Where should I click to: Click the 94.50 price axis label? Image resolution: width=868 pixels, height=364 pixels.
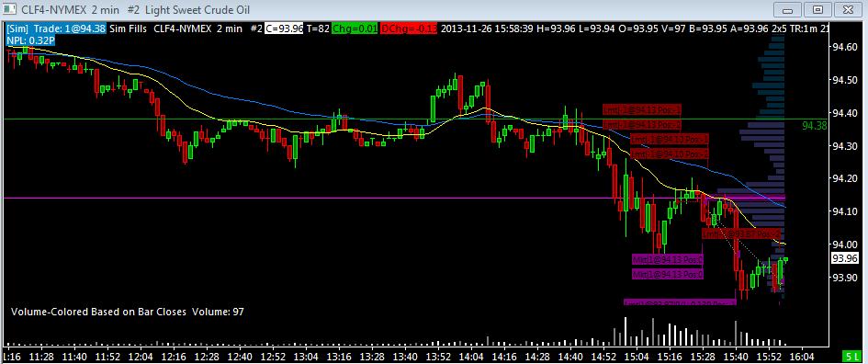tap(844, 81)
